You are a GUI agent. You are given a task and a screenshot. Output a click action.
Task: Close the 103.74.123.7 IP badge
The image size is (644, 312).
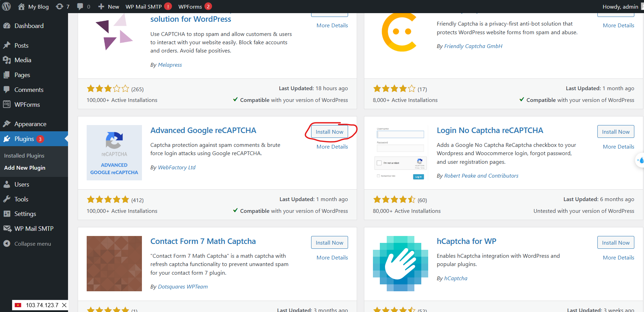point(64,305)
